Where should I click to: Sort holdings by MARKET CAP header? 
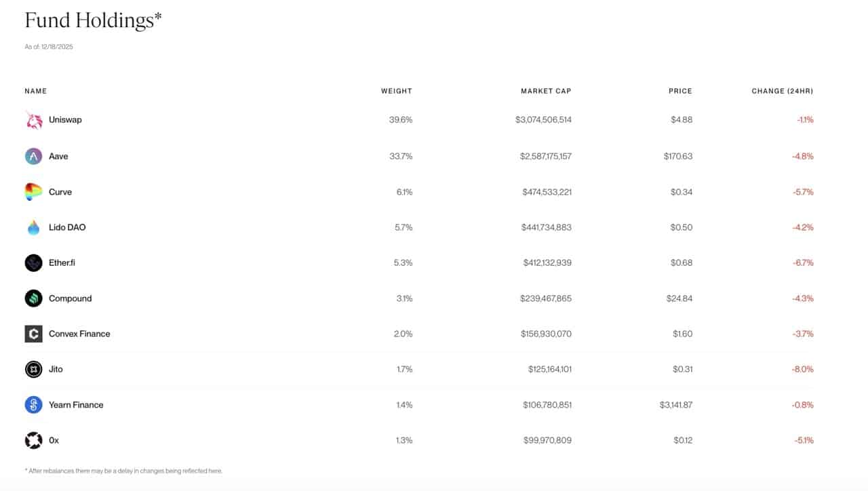click(x=546, y=91)
